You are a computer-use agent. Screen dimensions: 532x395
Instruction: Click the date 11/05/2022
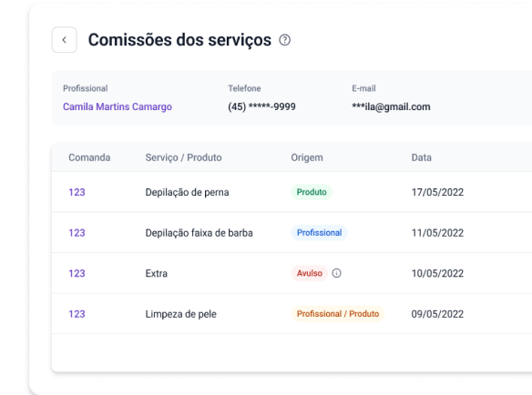click(x=437, y=233)
